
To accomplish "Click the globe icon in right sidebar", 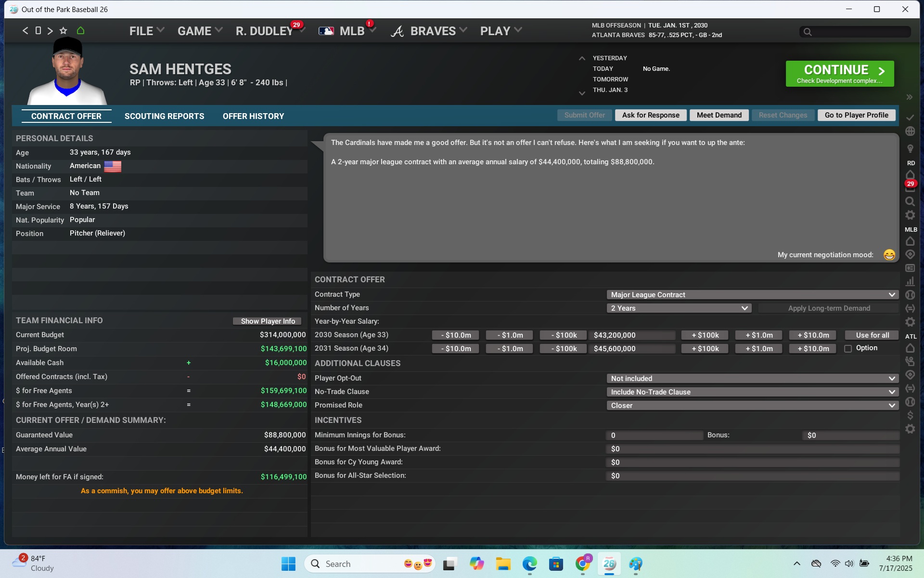I will pos(910,131).
